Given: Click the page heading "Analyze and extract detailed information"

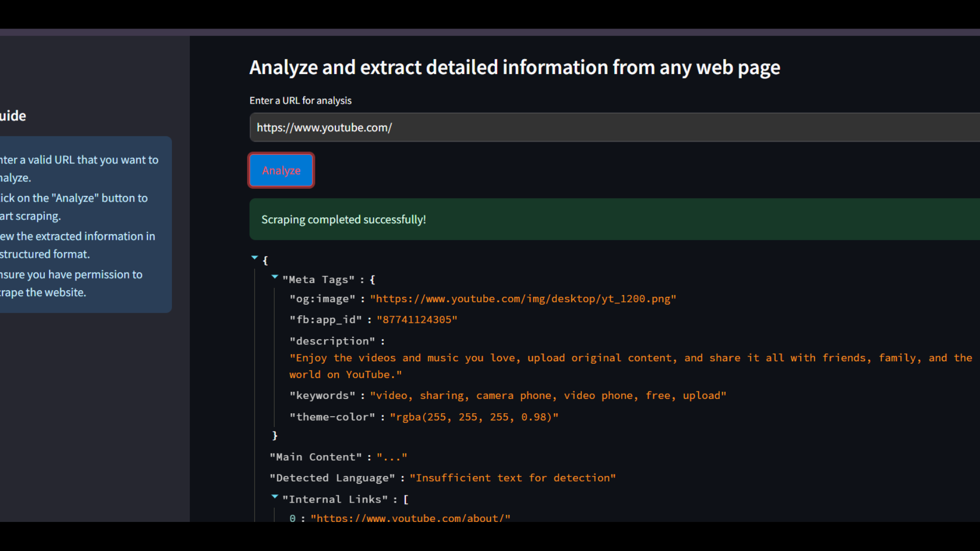Looking at the screenshot, I should (514, 68).
